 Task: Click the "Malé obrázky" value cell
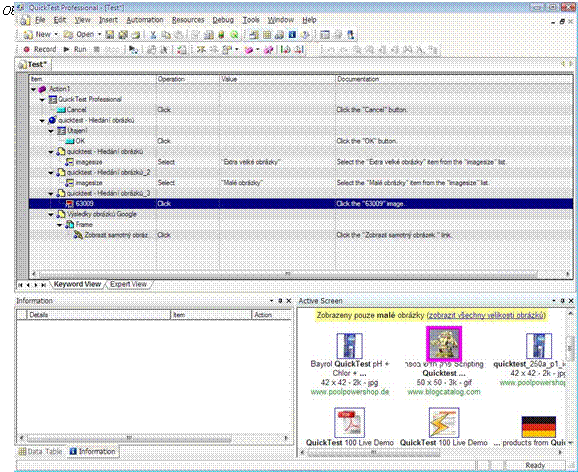pos(277,183)
